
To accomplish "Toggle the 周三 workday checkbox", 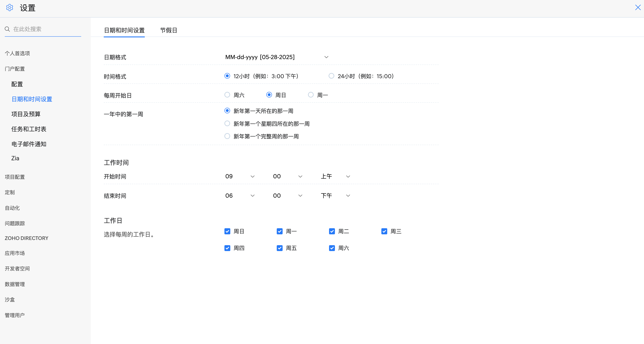I will pos(384,231).
